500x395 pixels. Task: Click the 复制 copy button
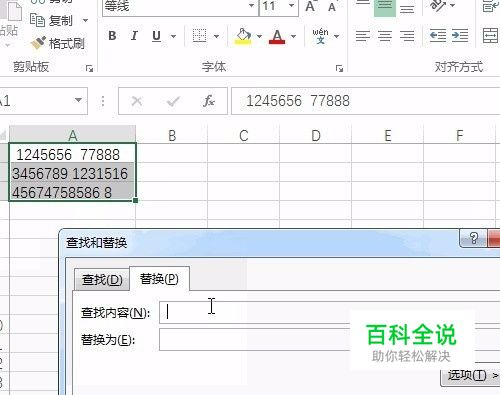(x=51, y=21)
